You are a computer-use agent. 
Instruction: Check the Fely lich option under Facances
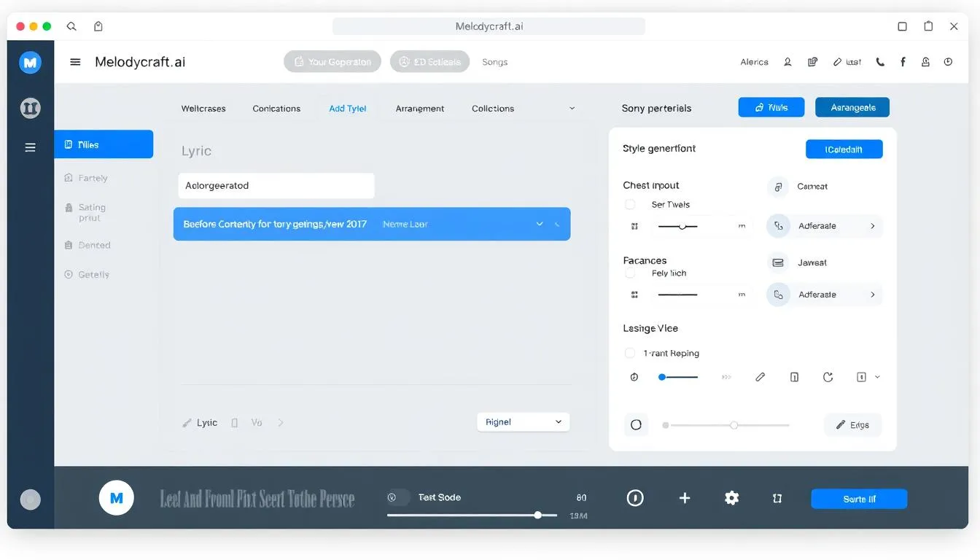[630, 273]
